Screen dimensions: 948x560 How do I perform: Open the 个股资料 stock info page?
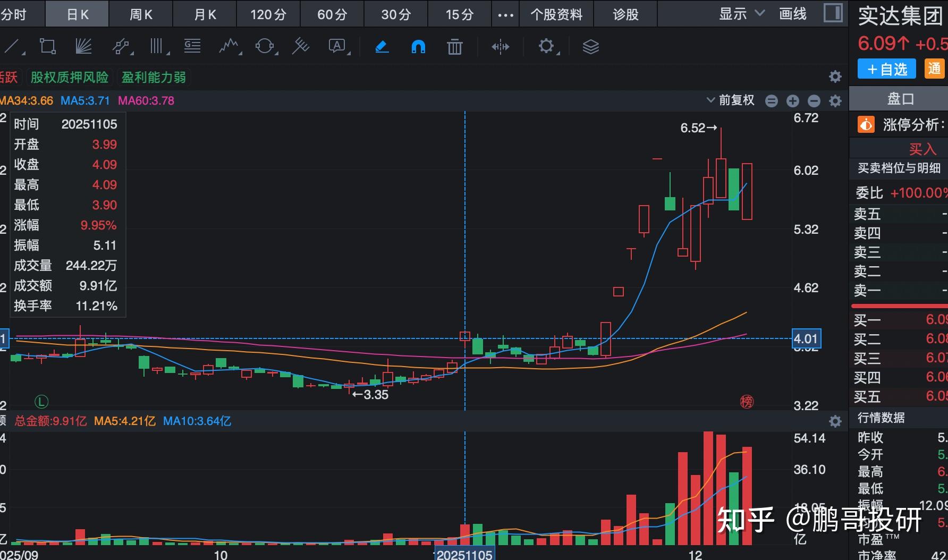[x=556, y=14]
